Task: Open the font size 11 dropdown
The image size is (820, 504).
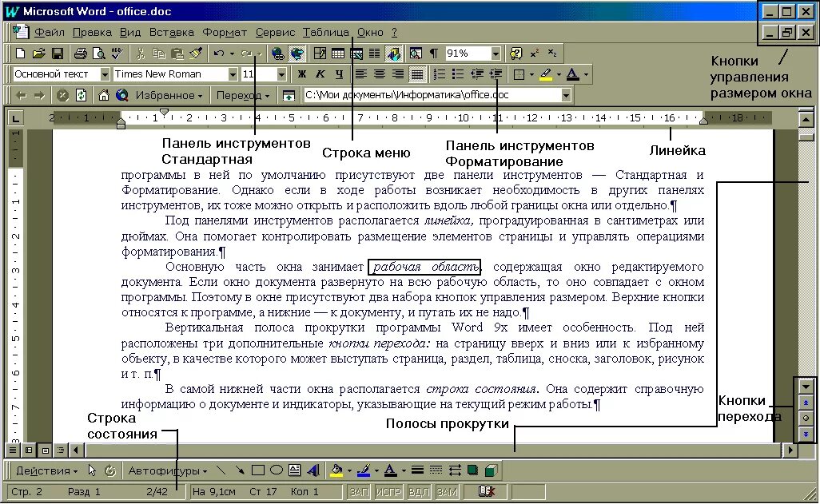Action: point(281,74)
